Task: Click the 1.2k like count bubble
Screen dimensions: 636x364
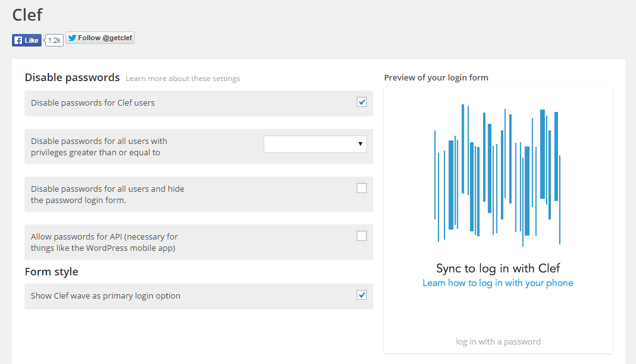Action: click(54, 40)
